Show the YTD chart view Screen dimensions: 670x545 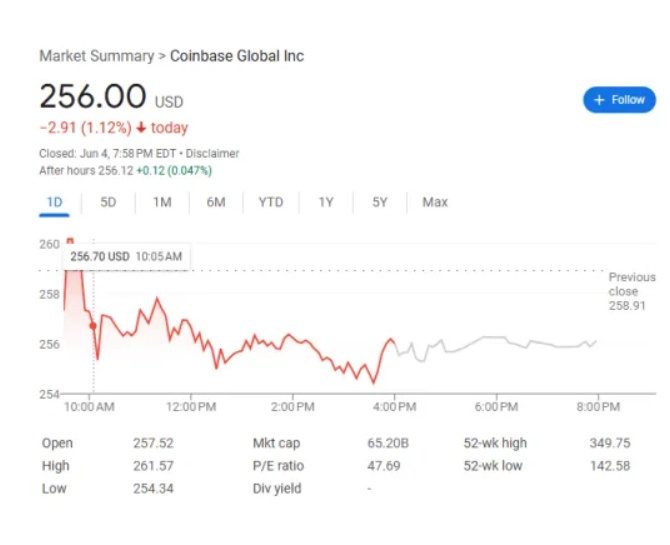pos(270,202)
